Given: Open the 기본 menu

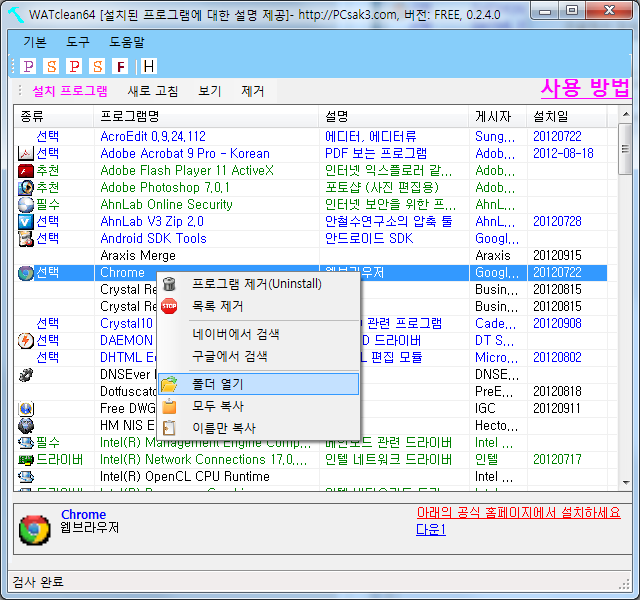Looking at the screenshot, I should [35, 42].
